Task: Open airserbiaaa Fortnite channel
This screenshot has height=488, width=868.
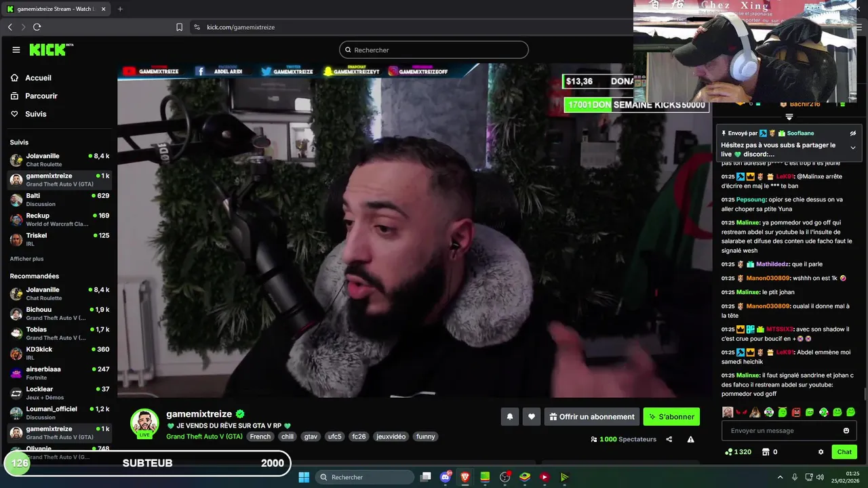Action: click(x=59, y=373)
